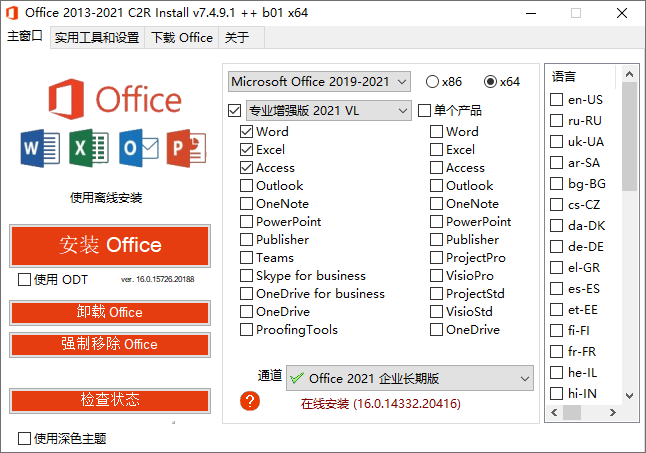Viewport: 646px width, 453px height.
Task: Click the window title bar app icon
Action: (x=13, y=13)
